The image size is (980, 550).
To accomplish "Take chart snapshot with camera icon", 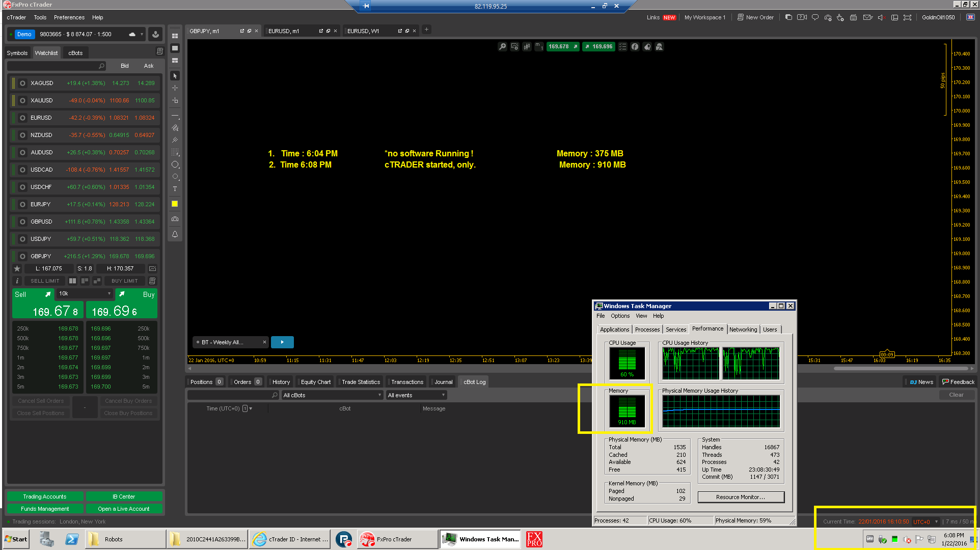I will click(175, 219).
